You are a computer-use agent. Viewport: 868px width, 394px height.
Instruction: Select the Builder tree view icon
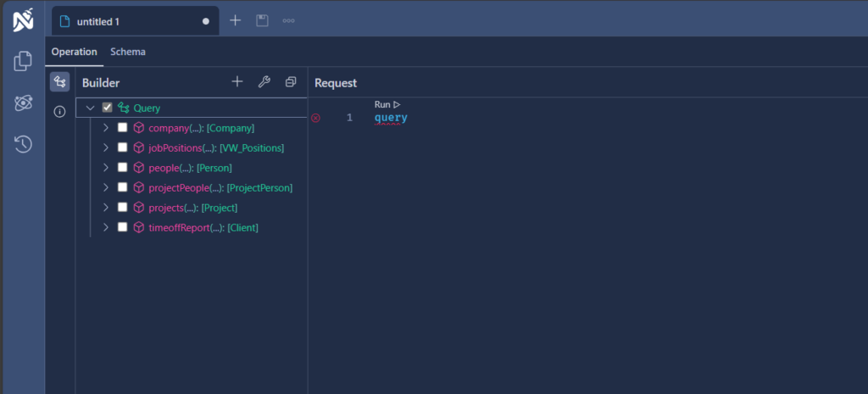pyautogui.click(x=59, y=82)
